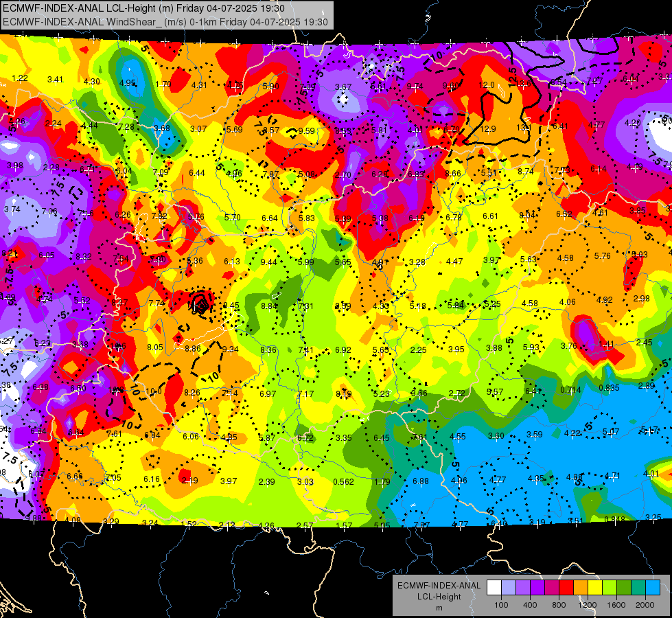Viewport: 672px width, 618px height.
Task: Click the legend label 1600
Action: [616, 605]
